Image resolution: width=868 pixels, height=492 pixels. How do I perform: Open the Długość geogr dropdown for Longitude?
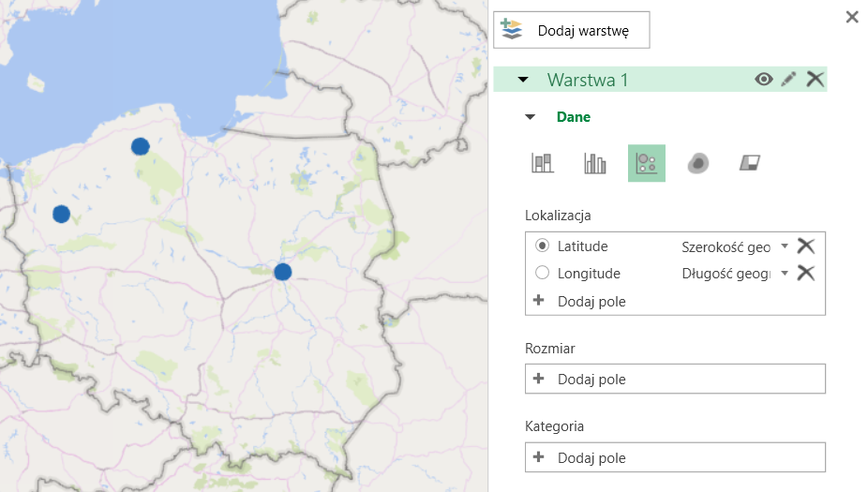coord(785,274)
